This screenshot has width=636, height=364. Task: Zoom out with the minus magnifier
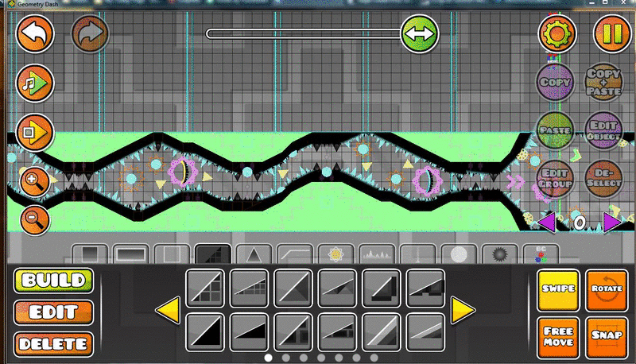[x=35, y=220]
